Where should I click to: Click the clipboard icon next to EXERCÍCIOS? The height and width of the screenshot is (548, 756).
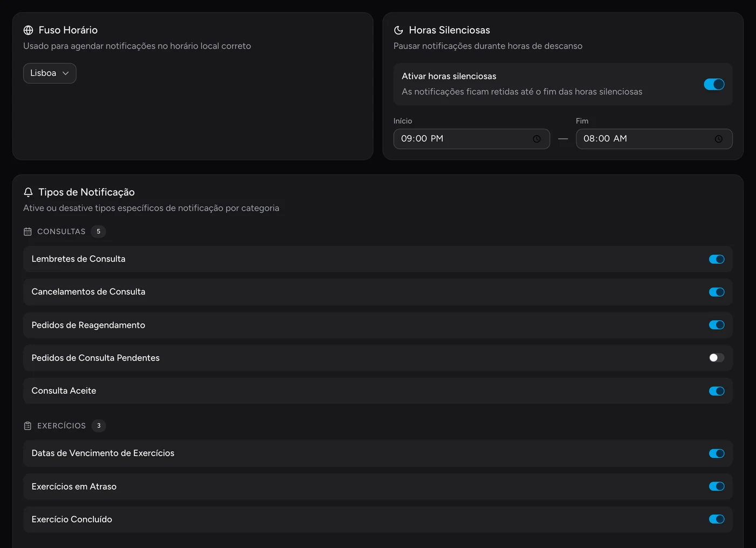28,426
